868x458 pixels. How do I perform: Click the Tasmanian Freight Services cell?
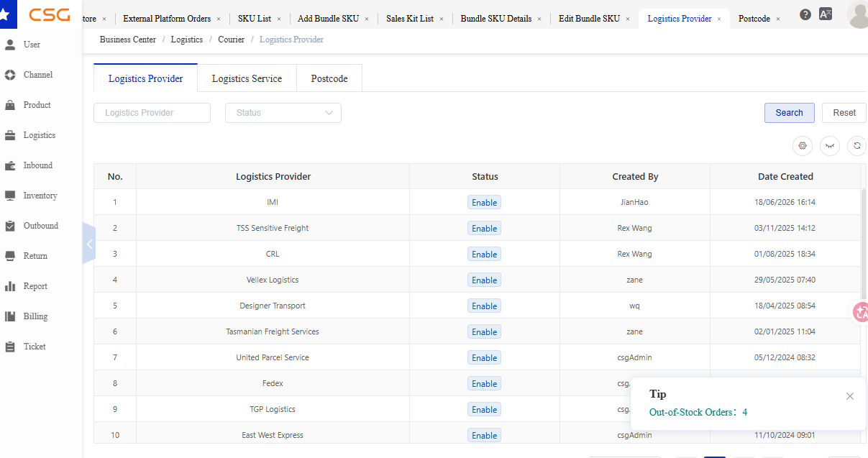click(x=273, y=331)
